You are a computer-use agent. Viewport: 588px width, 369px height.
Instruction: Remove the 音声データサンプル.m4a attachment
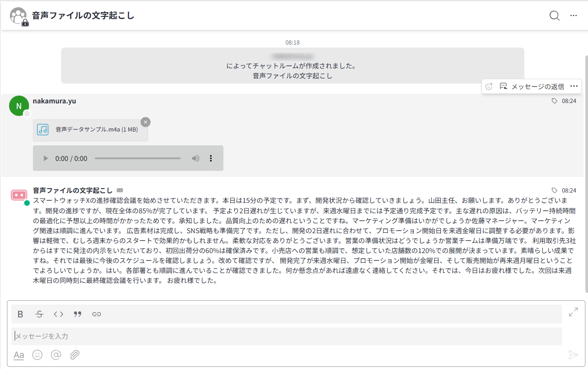coord(145,122)
